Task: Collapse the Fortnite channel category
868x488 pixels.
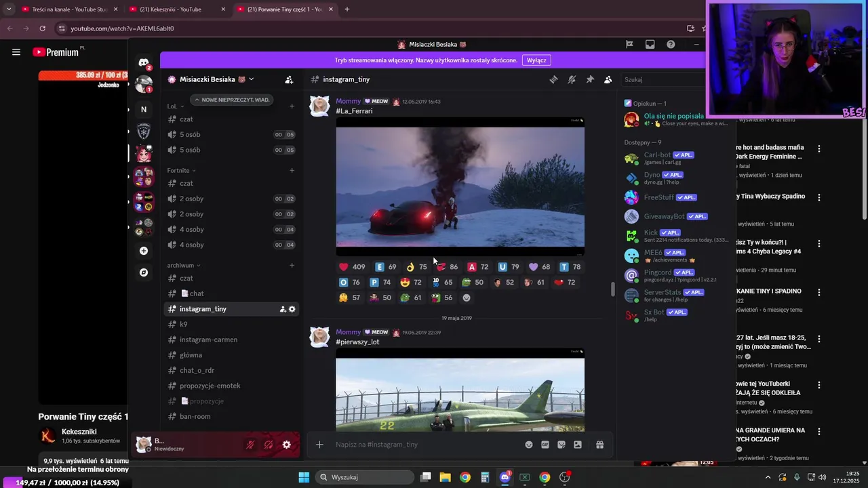Action: click(181, 170)
